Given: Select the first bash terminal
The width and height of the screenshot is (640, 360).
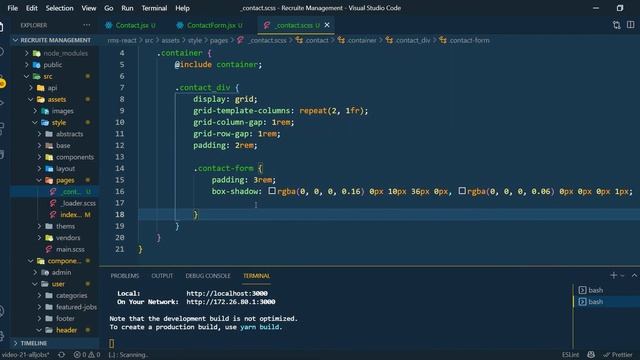Looking at the screenshot, I should (607, 290).
